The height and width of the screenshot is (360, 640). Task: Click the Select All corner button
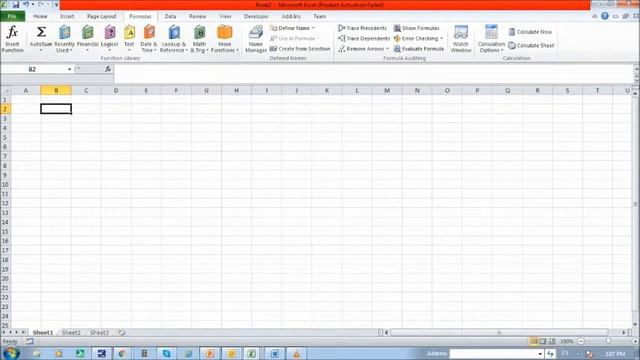(x=5, y=90)
